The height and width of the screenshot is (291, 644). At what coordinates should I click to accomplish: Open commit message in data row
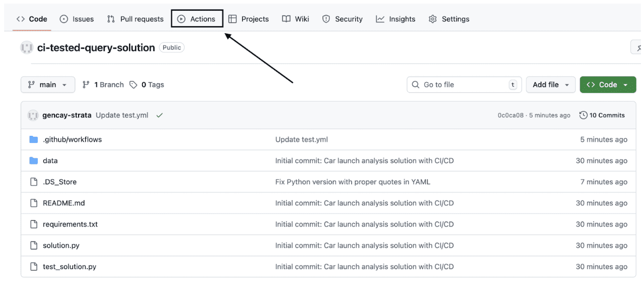coord(364,161)
